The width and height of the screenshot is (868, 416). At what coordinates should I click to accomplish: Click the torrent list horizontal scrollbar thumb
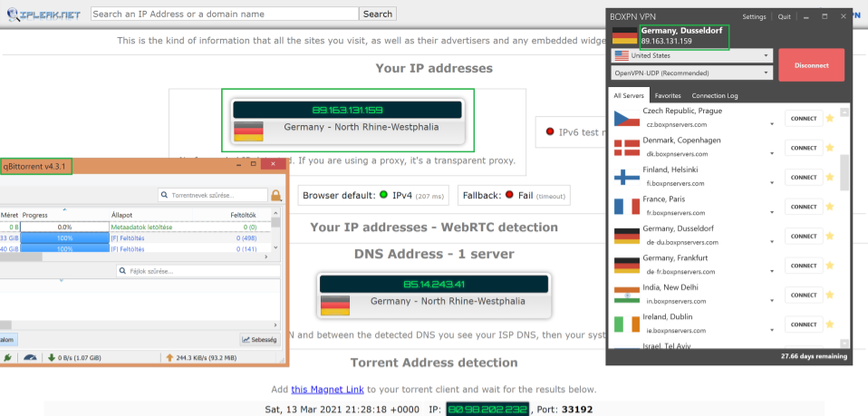click(21, 257)
